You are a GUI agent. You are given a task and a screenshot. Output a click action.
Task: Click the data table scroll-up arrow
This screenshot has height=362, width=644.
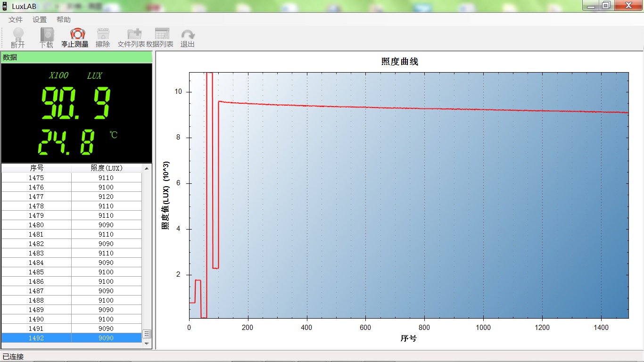[147, 168]
